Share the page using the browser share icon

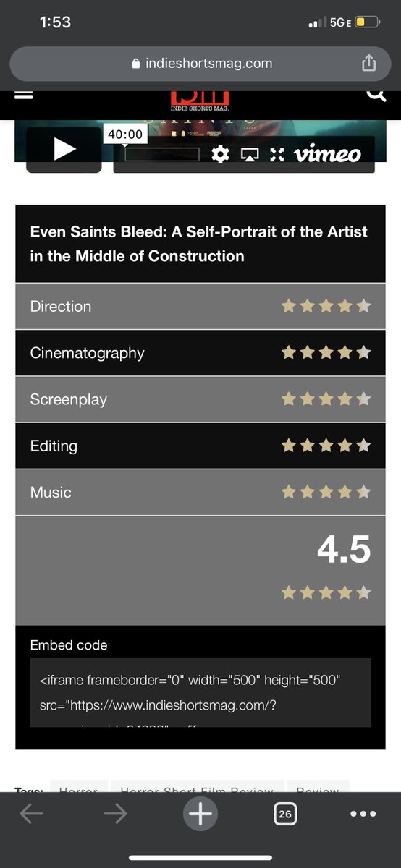[x=369, y=63]
